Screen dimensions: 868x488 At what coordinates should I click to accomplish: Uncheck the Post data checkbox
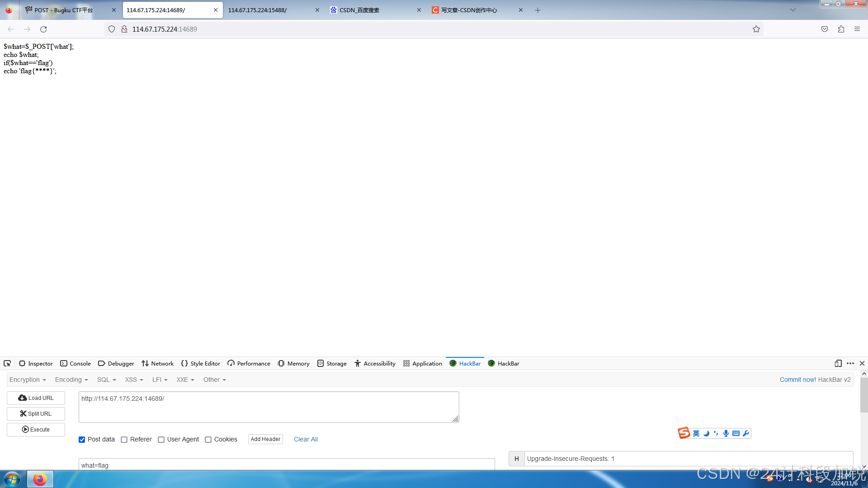(82, 440)
